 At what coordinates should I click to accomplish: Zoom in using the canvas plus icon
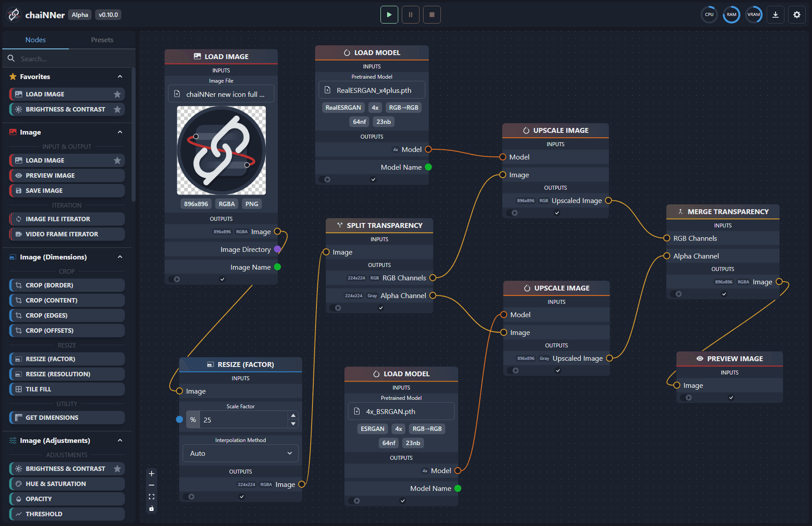151,474
